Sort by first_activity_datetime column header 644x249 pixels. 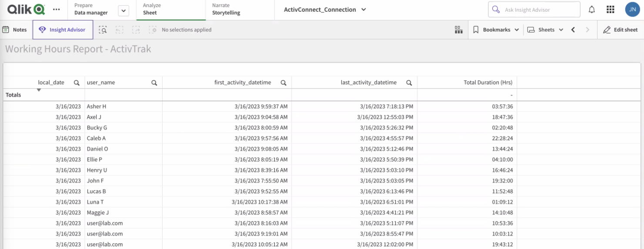[x=243, y=82]
